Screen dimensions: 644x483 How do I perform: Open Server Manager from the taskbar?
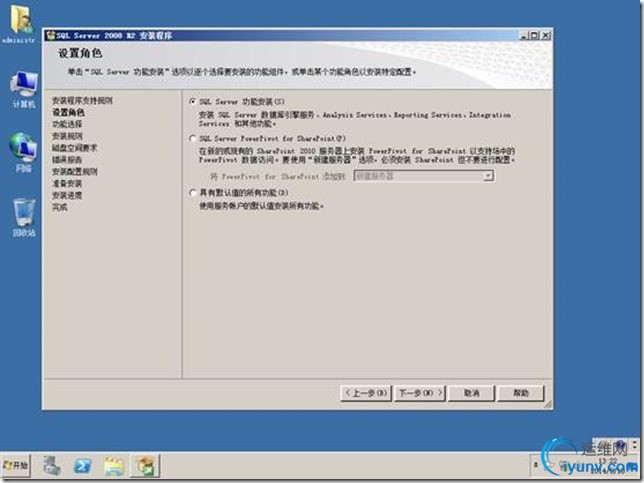tap(52, 466)
